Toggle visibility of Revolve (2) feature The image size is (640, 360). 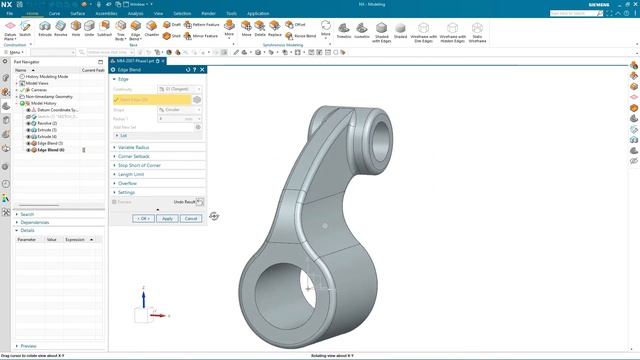tap(29, 123)
